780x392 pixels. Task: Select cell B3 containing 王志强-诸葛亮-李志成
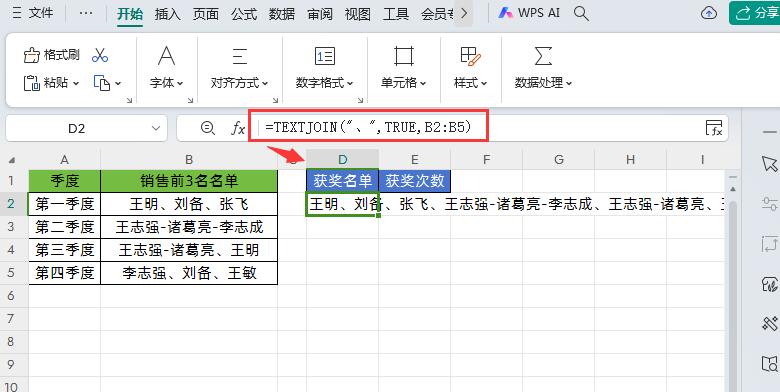189,227
